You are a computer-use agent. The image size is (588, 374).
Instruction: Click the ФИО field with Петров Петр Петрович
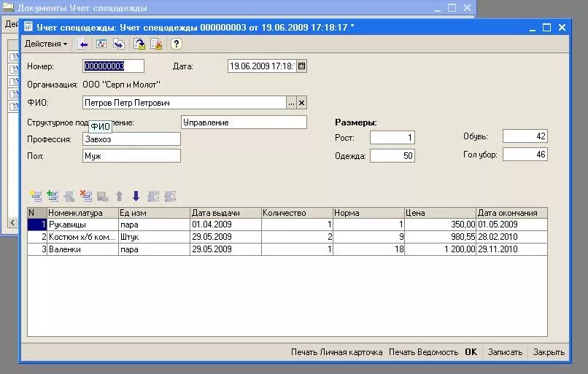click(x=184, y=103)
